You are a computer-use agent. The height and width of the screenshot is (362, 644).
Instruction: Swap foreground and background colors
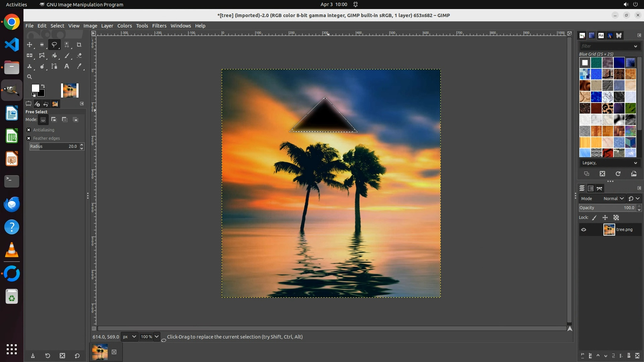(x=43, y=86)
